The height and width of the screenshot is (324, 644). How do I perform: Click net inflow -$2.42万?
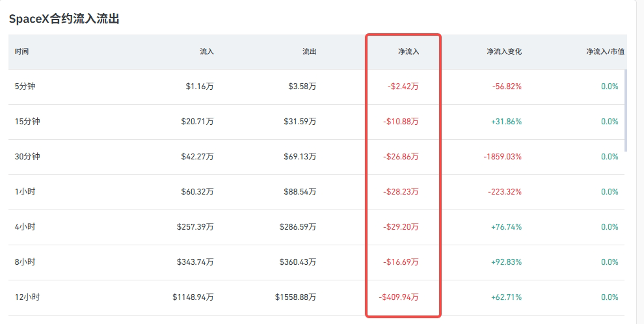click(x=403, y=87)
